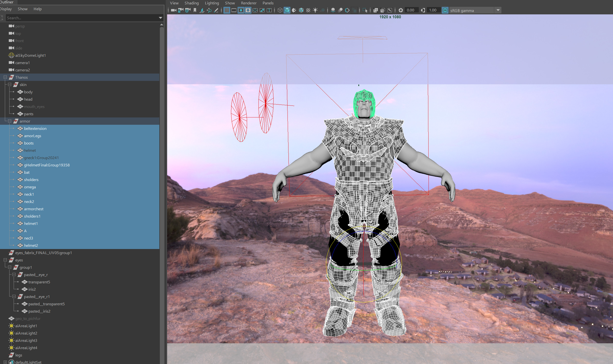
Task: Toggle the X-Ray Active Components icon
Action: [x=383, y=10]
